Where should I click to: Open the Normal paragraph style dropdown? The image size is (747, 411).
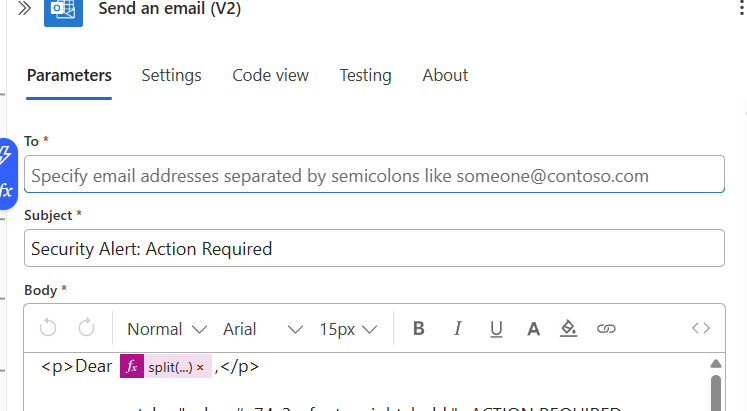click(x=167, y=329)
